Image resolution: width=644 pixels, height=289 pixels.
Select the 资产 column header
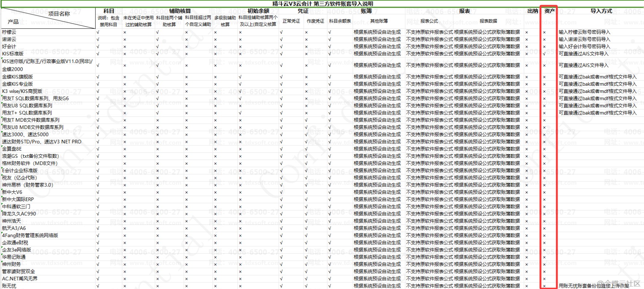point(549,11)
